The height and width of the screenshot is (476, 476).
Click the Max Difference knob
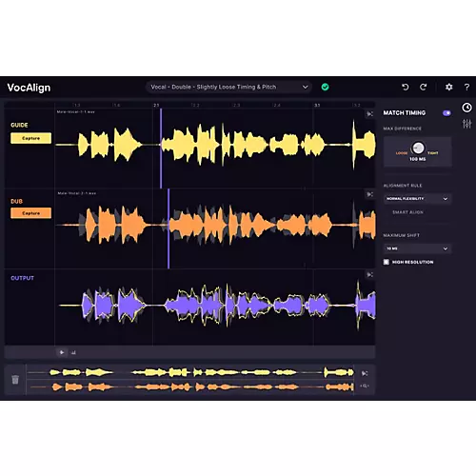coord(418,148)
